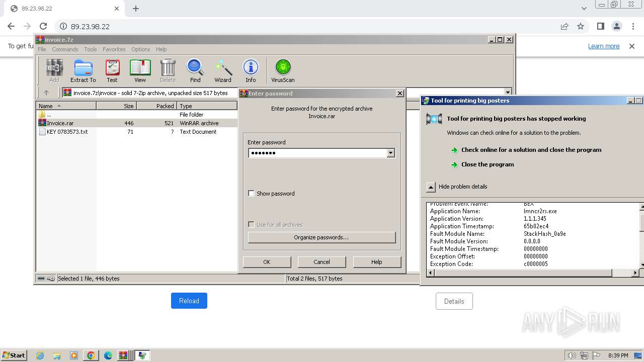Go up one folder level arrow

pyautogui.click(x=46, y=93)
